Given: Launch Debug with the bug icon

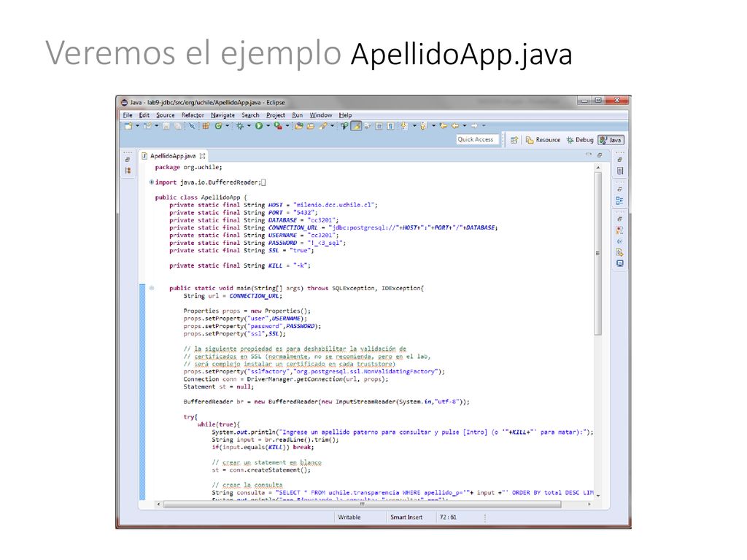Looking at the screenshot, I should pos(239,125).
